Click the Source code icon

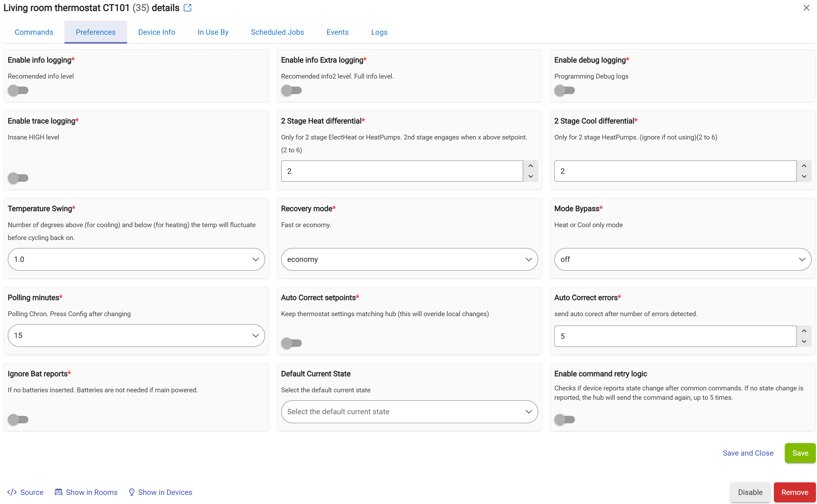12,492
